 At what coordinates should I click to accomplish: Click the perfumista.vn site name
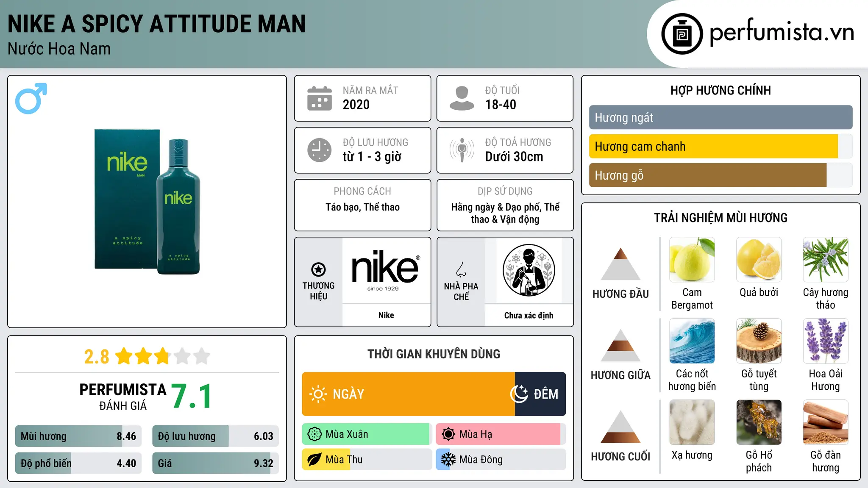tap(782, 32)
